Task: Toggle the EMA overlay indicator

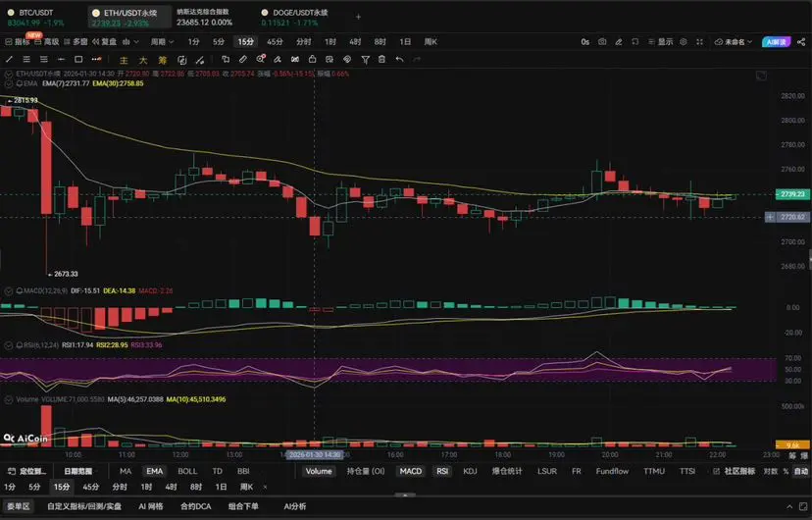Action: [154, 471]
